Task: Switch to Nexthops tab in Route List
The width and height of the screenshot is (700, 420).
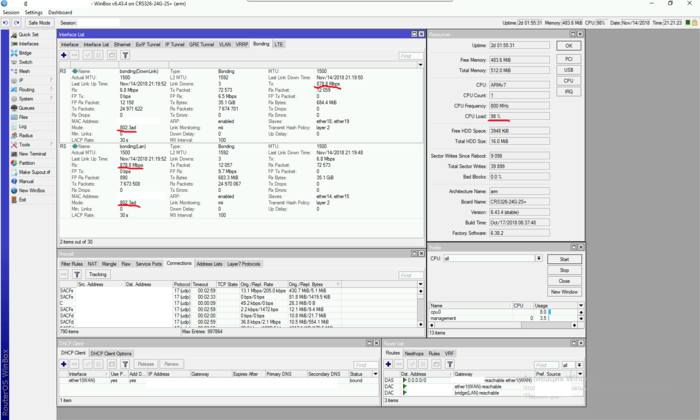Action: click(414, 353)
